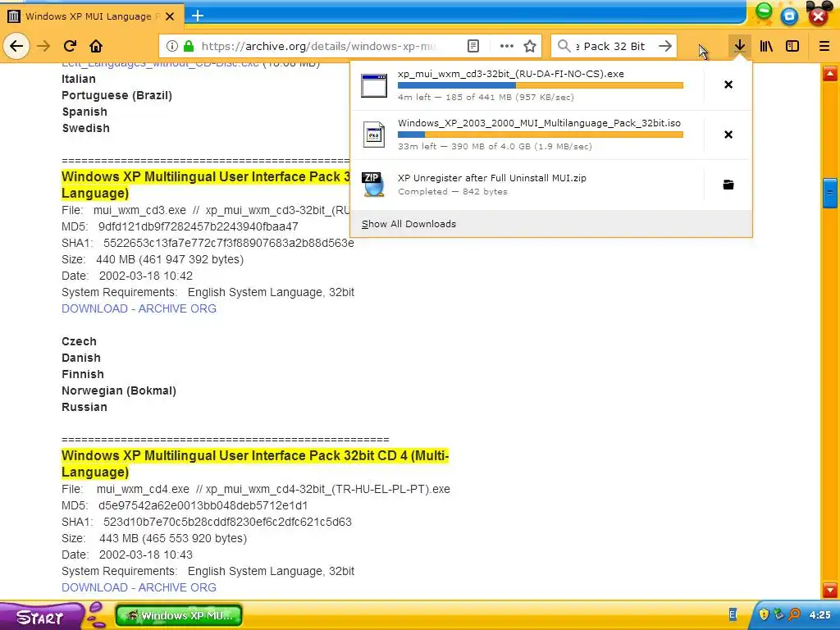Click the language indicator in the taskbar
The height and width of the screenshot is (630, 840).
(733, 615)
